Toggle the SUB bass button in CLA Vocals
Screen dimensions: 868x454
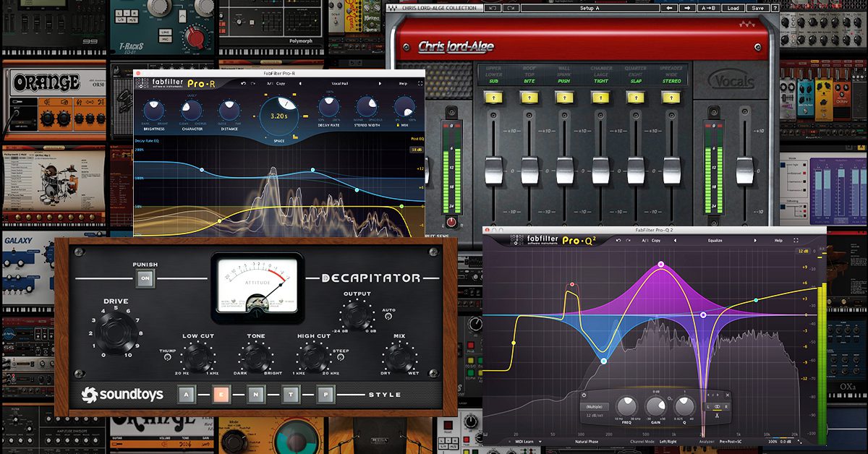point(494,97)
